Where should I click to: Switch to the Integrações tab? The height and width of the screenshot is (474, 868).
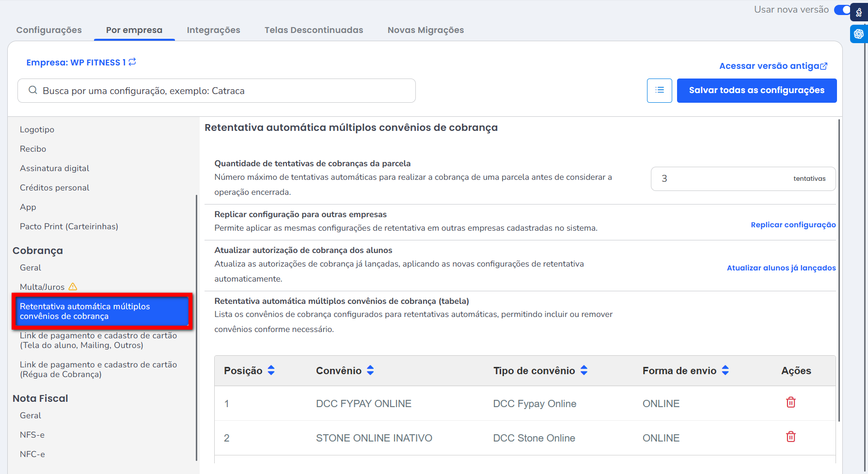[213, 30]
